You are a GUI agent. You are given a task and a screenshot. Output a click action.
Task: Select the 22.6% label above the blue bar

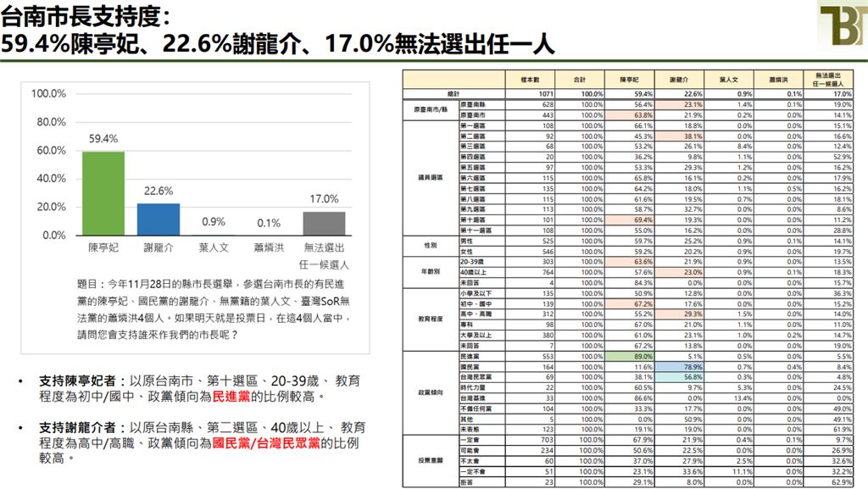coord(159,191)
